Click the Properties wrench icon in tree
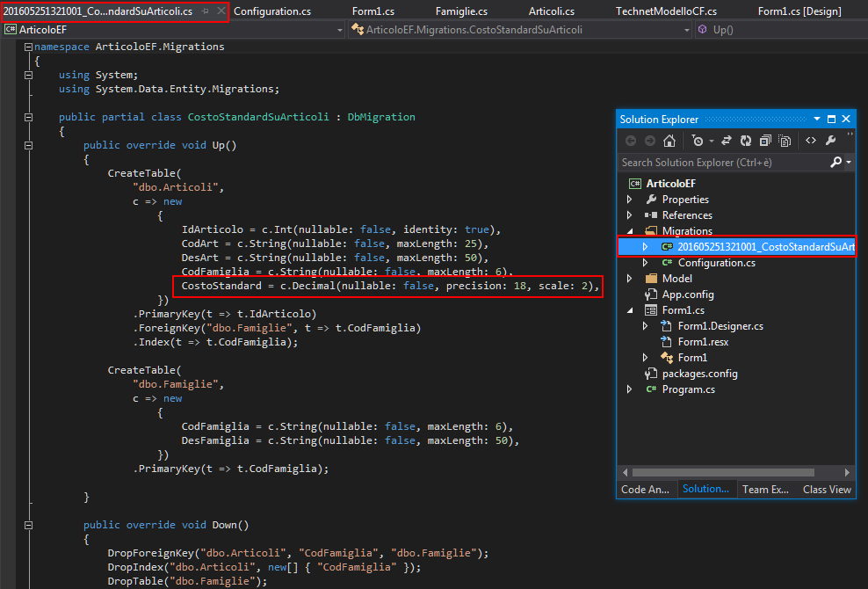 point(651,200)
